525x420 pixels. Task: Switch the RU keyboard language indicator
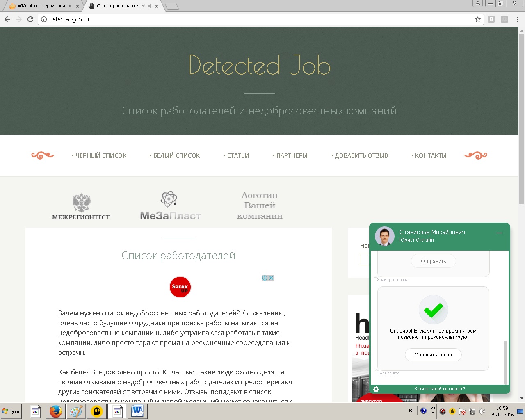tap(412, 411)
